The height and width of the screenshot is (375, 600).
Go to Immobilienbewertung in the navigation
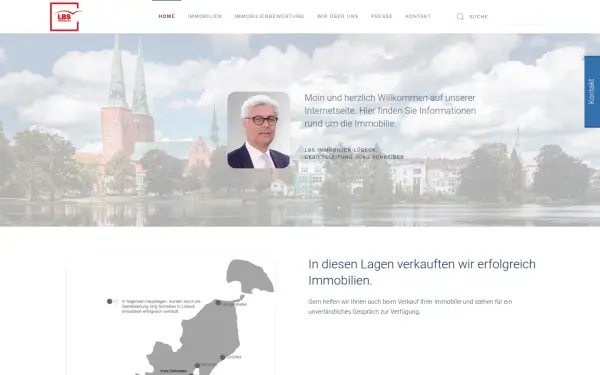coord(269,16)
